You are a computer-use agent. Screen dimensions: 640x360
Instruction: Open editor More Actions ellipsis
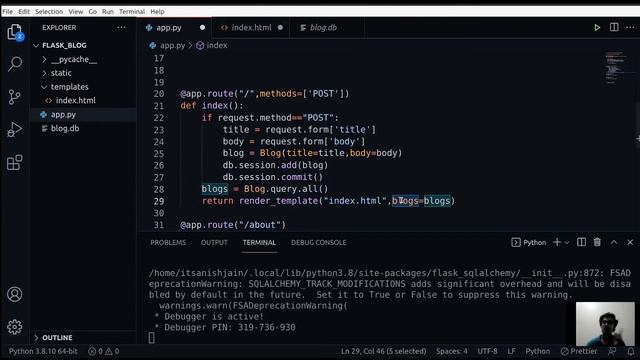[x=630, y=27]
